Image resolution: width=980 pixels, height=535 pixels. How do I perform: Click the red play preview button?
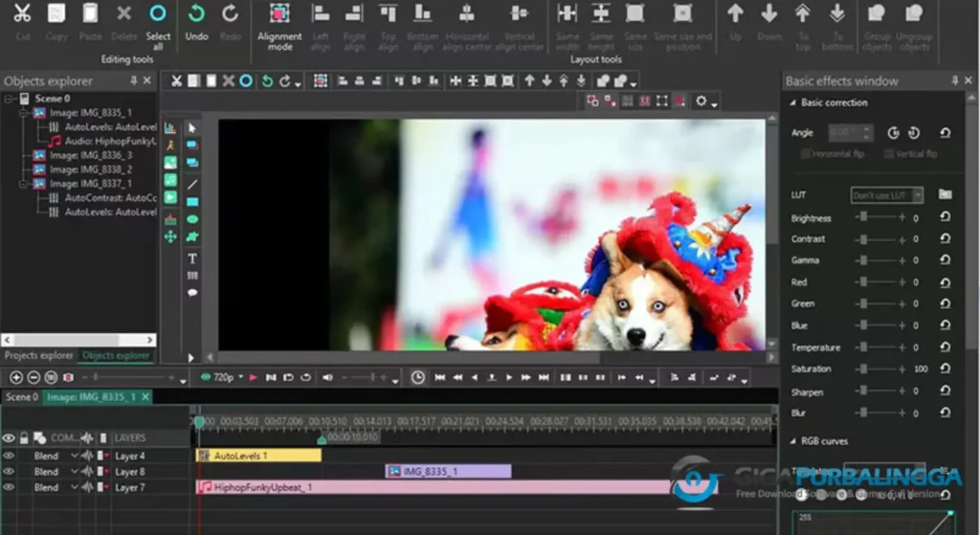point(253,377)
